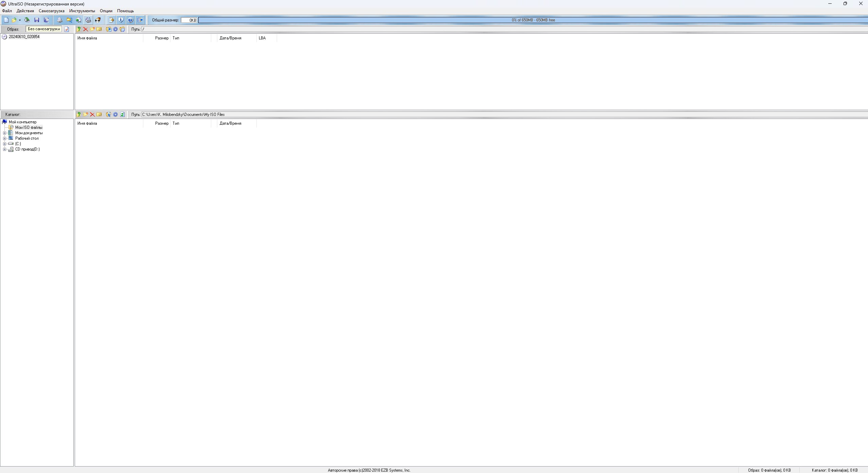Select CD привод(D:) in the tree
The height and width of the screenshot is (473, 868).
click(x=27, y=149)
